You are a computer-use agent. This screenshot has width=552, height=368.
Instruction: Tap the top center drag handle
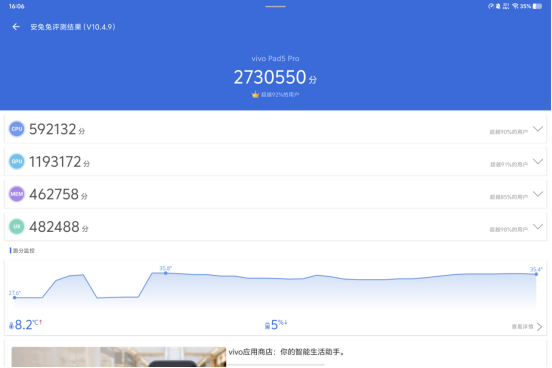275,6
